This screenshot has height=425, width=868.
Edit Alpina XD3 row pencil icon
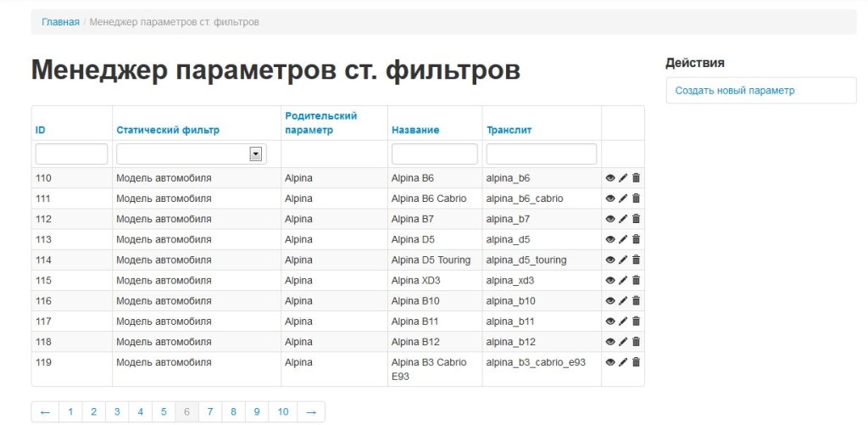[623, 281]
